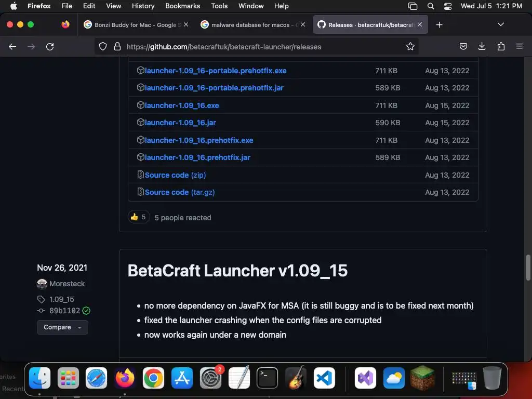
Task: Download launcher-1.09_16.exe
Action: pyautogui.click(x=182, y=105)
